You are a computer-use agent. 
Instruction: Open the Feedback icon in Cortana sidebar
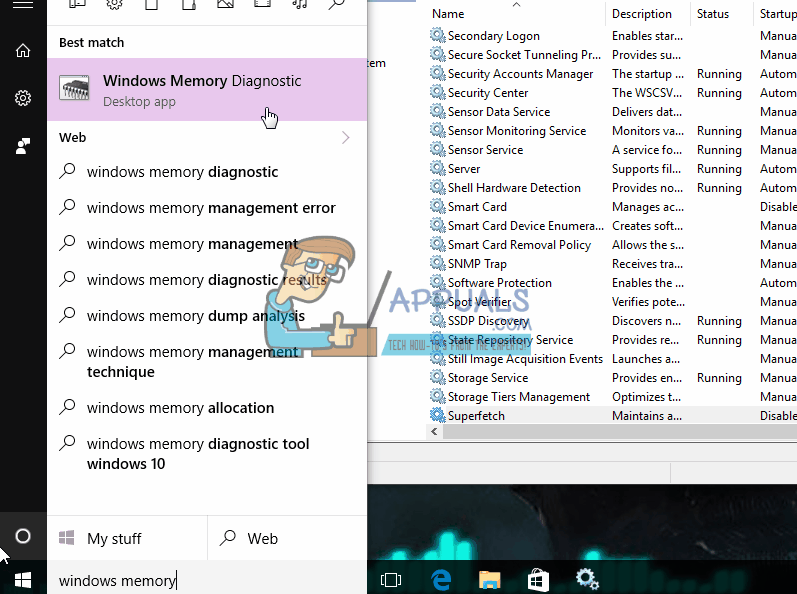click(23, 146)
